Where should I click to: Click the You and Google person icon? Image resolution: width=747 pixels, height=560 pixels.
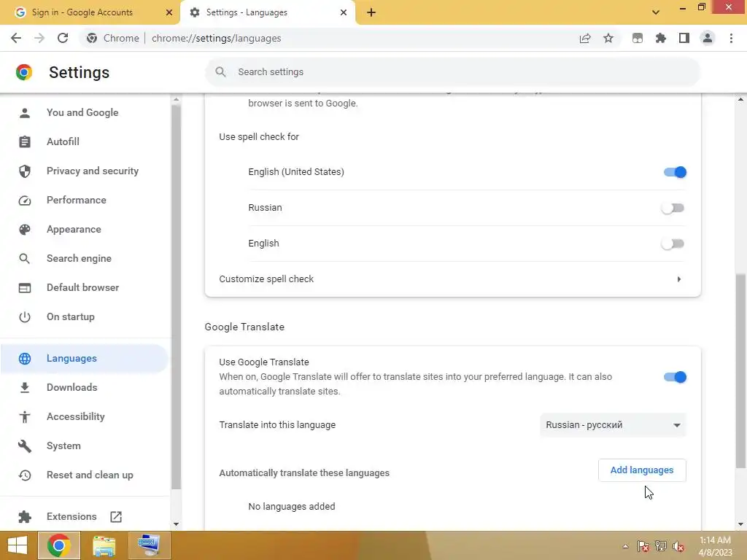point(25,113)
